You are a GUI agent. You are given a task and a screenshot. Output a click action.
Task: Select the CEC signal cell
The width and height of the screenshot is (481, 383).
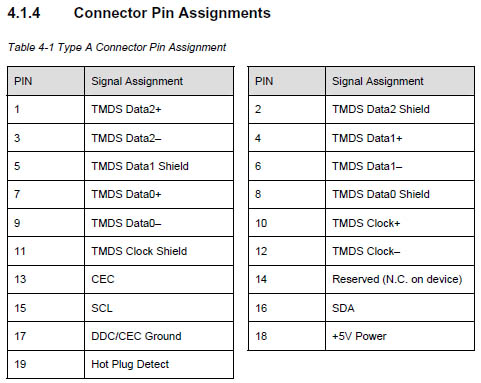(x=159, y=279)
